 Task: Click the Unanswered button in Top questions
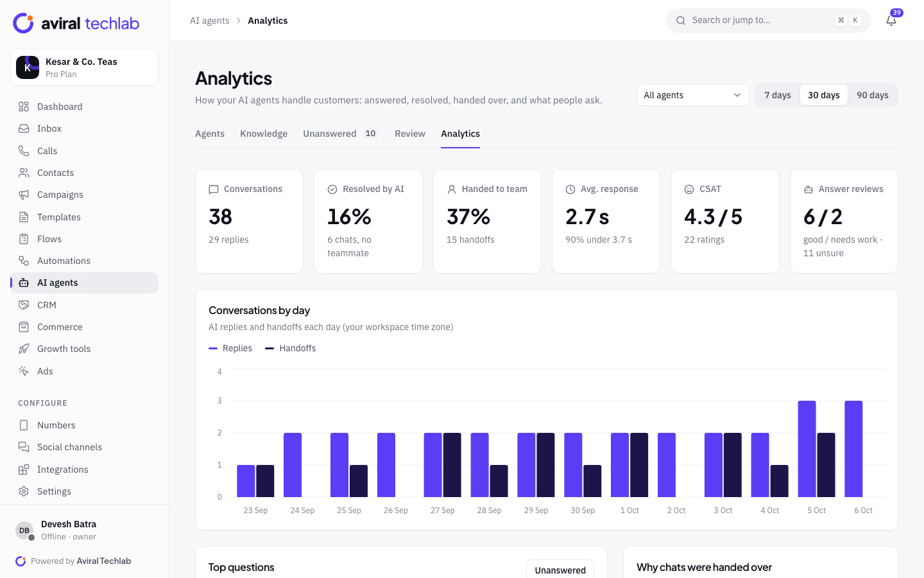(560, 570)
